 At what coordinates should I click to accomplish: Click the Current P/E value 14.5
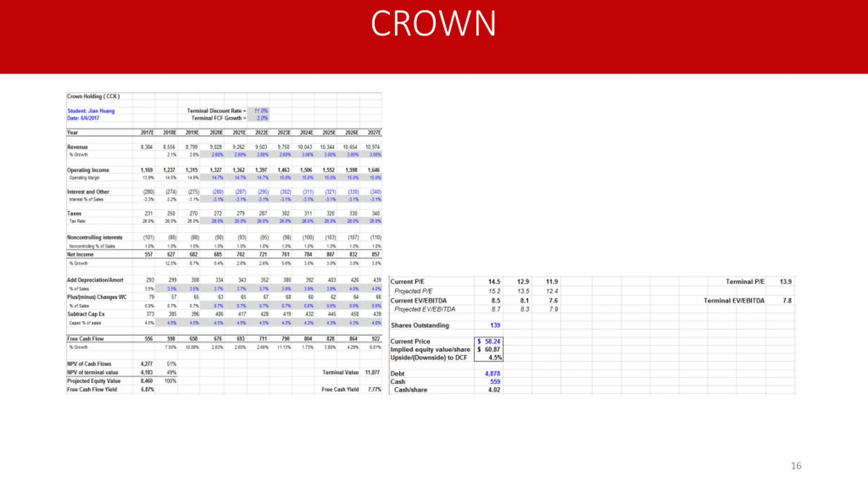coord(494,282)
